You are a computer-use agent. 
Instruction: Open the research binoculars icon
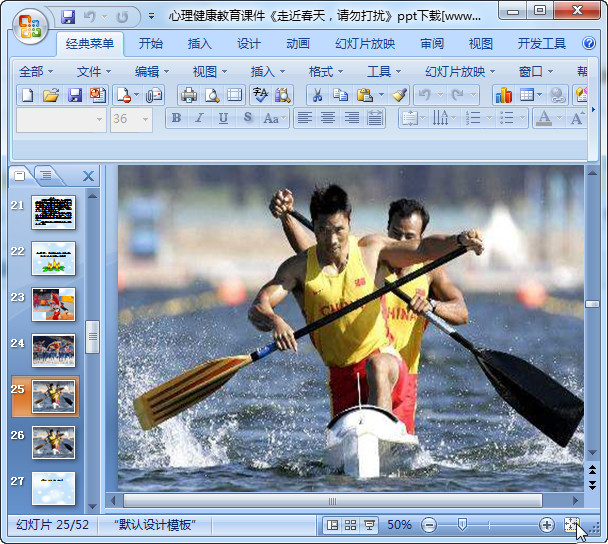(x=283, y=95)
